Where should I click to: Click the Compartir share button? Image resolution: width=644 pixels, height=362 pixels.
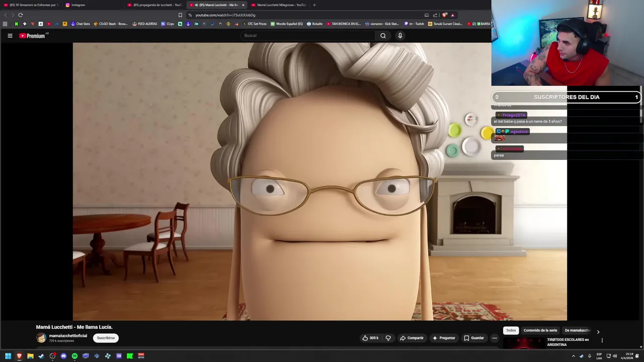pos(412,338)
